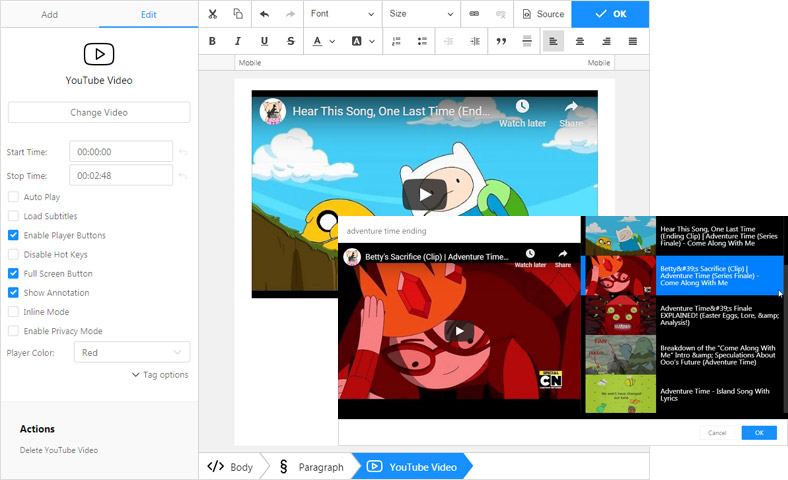This screenshot has height=480, width=788.
Task: Insert a link with chain icon
Action: point(474,14)
